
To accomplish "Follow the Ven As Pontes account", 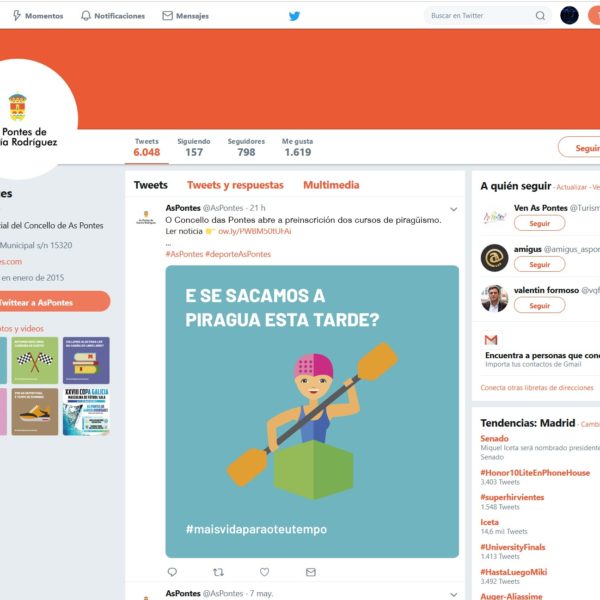I will [x=540, y=223].
